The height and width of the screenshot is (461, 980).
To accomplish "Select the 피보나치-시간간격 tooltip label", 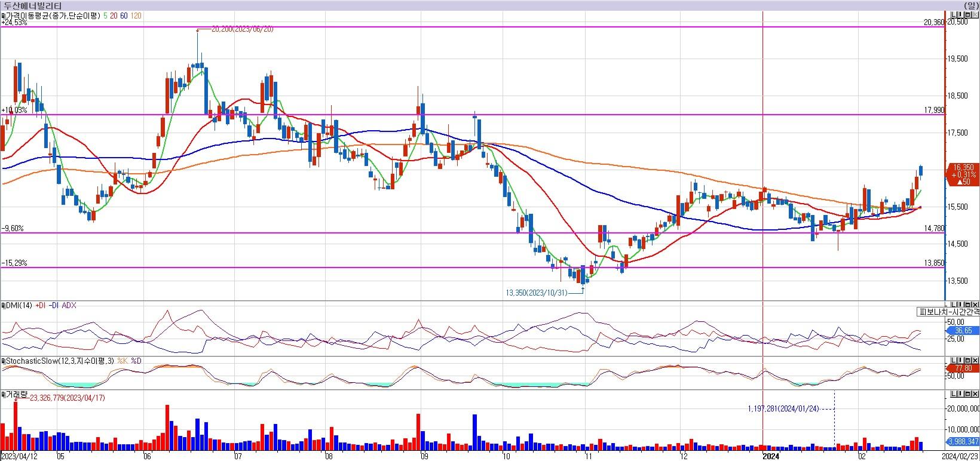I will click(x=949, y=312).
